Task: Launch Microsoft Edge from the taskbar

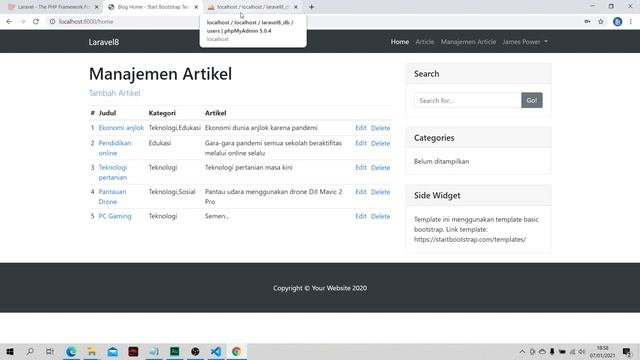Action: pos(71,351)
